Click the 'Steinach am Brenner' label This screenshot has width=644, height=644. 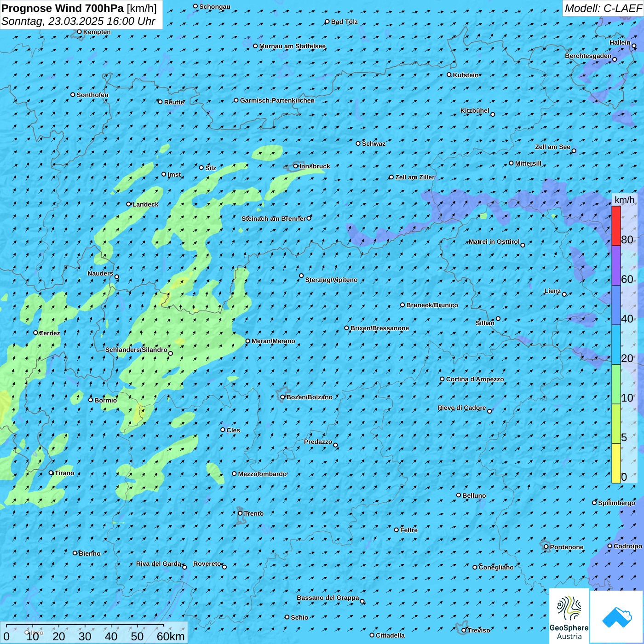tap(274, 218)
